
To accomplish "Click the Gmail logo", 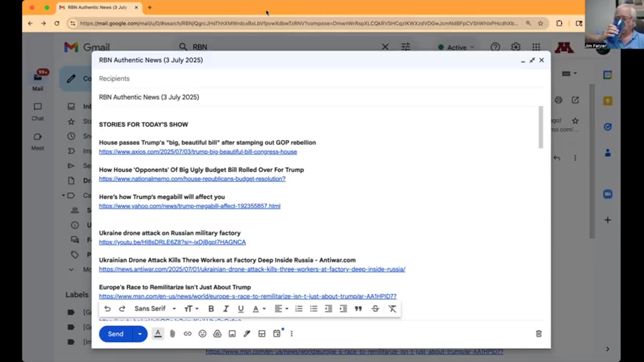I will click(87, 47).
